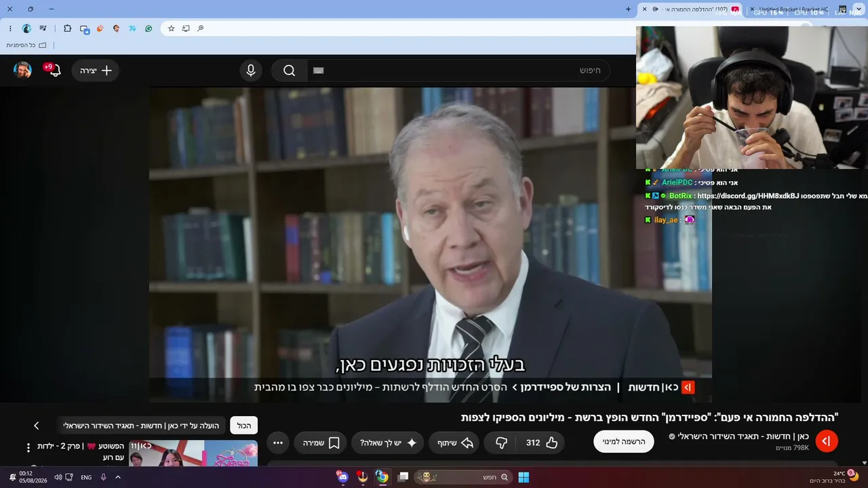Click the install app icon in address bar
Screen dimensions: 868x488
point(186,28)
